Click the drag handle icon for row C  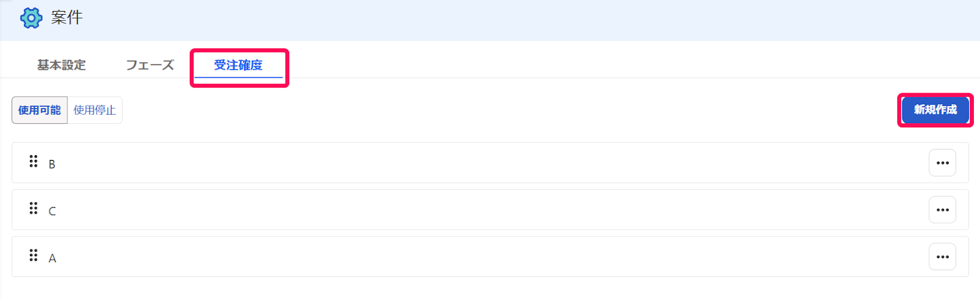34,208
